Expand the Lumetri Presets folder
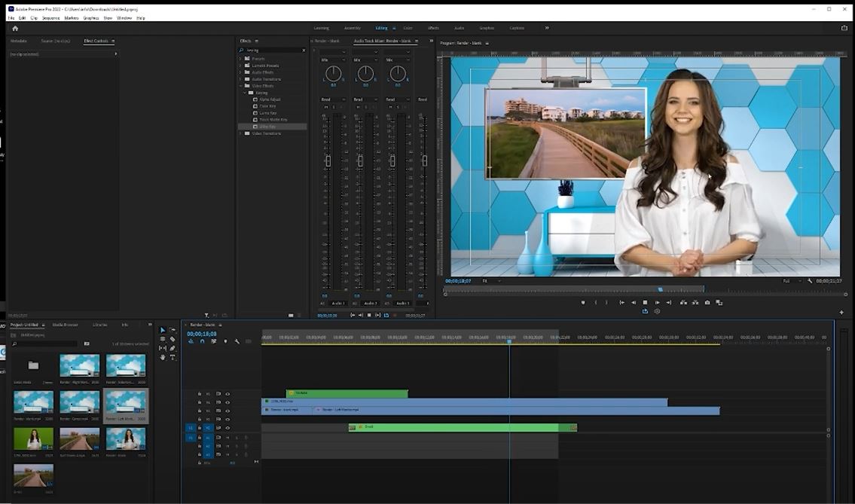 tap(240, 66)
